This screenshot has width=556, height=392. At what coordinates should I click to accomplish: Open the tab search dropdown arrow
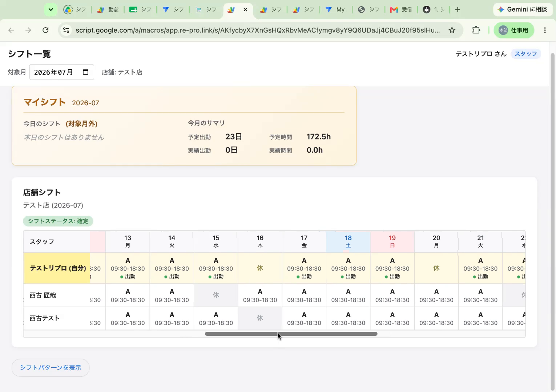(x=51, y=10)
